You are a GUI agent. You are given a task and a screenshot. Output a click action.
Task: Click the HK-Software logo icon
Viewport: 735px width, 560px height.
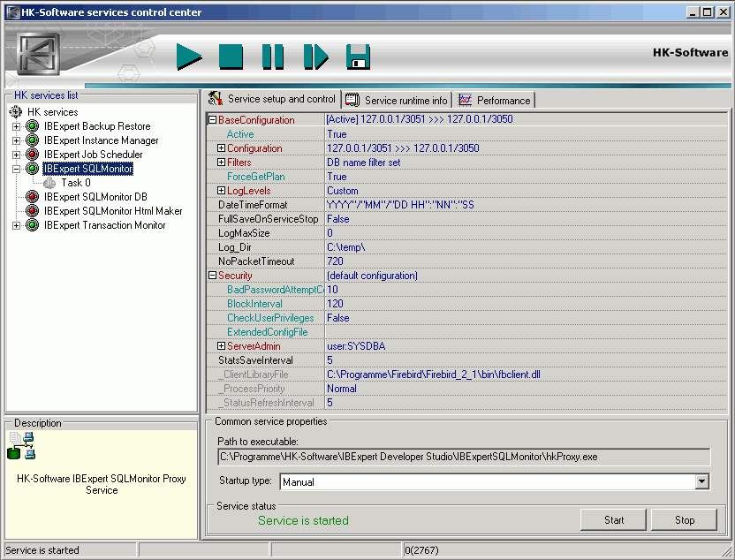[39, 54]
